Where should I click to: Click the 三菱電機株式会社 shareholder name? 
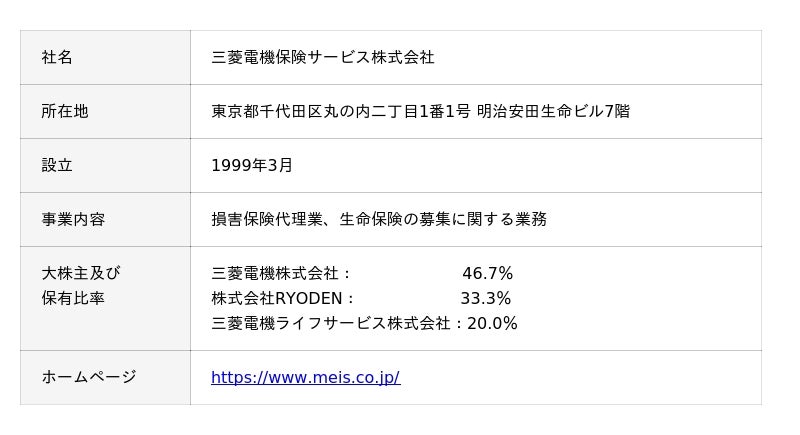point(274,273)
